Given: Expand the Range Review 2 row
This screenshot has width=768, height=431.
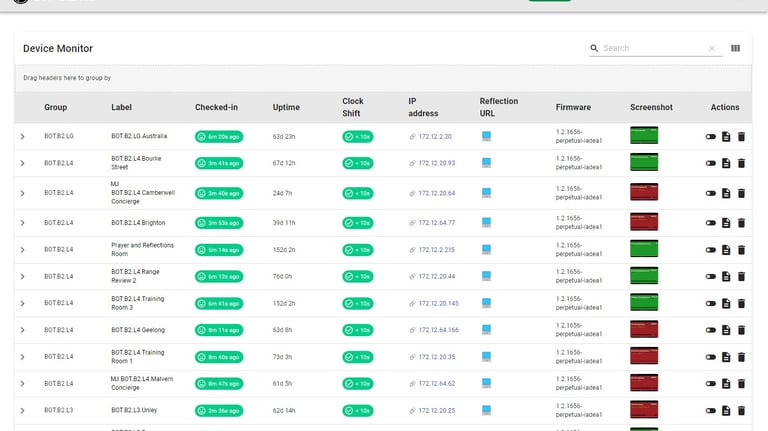Looking at the screenshot, I should pos(23,277).
